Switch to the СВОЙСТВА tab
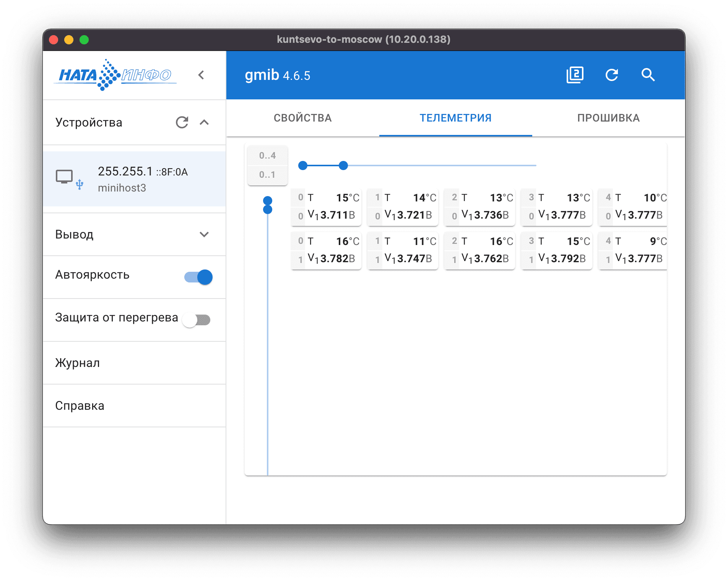The height and width of the screenshot is (581, 728). coord(303,118)
